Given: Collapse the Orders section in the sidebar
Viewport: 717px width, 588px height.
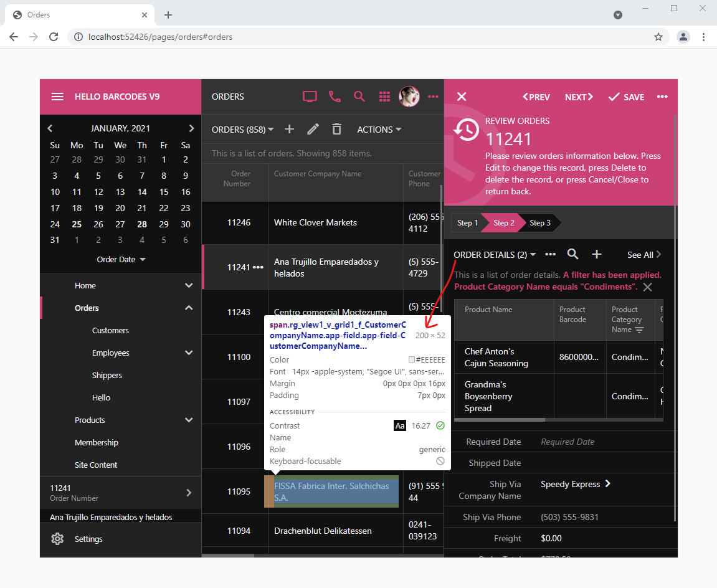Looking at the screenshot, I should [188, 307].
